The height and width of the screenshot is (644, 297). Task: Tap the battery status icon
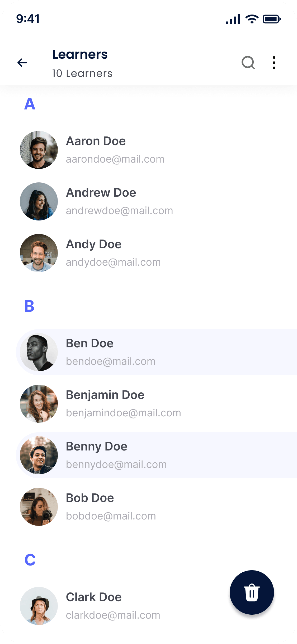click(272, 19)
